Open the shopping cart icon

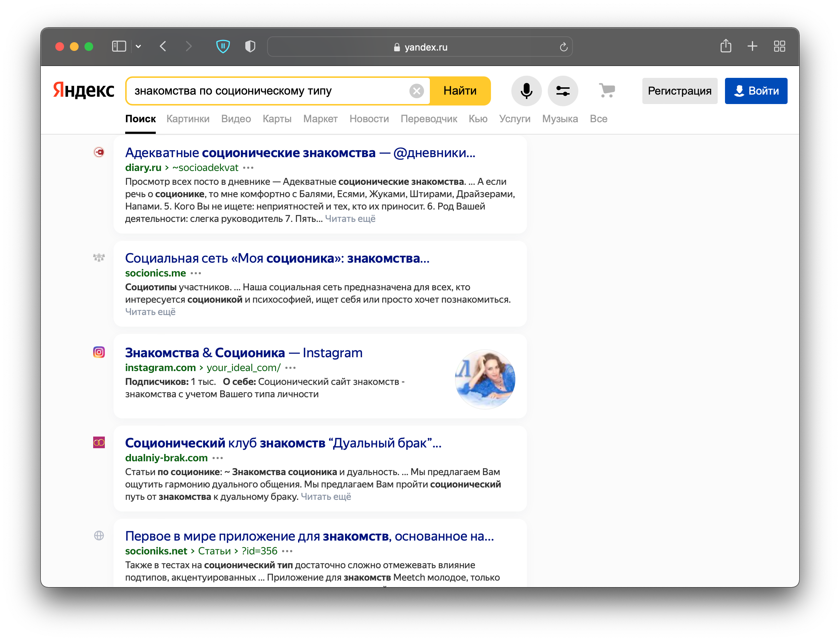coord(607,91)
